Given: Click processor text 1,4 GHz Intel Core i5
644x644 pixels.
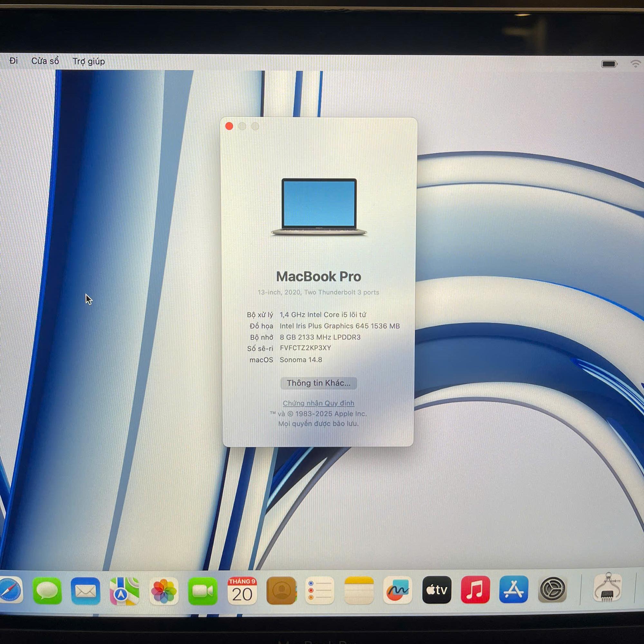Looking at the screenshot, I should [x=323, y=314].
